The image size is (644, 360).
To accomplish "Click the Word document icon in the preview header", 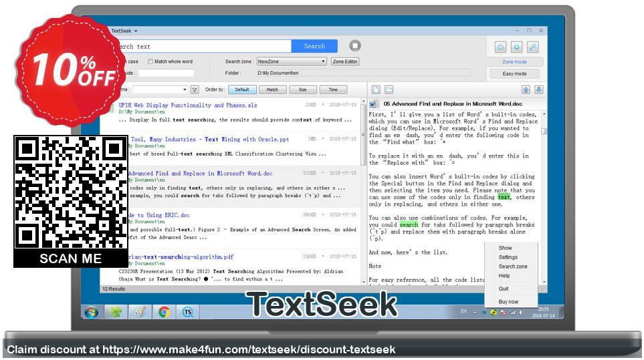I will click(372, 105).
